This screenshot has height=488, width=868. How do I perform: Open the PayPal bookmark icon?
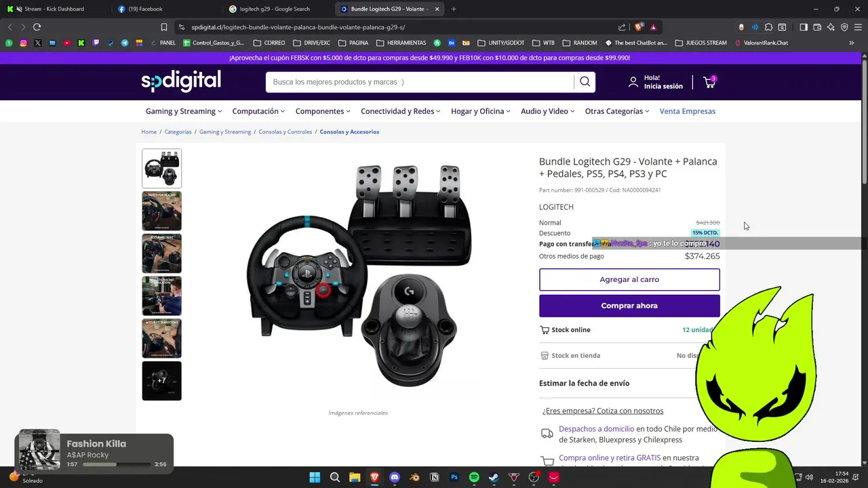111,43
